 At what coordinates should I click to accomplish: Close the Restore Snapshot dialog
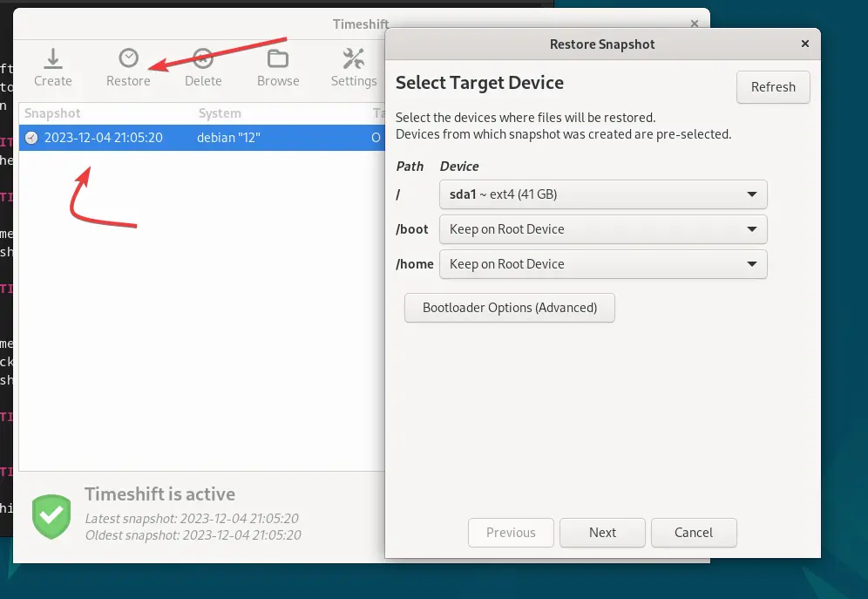(805, 44)
